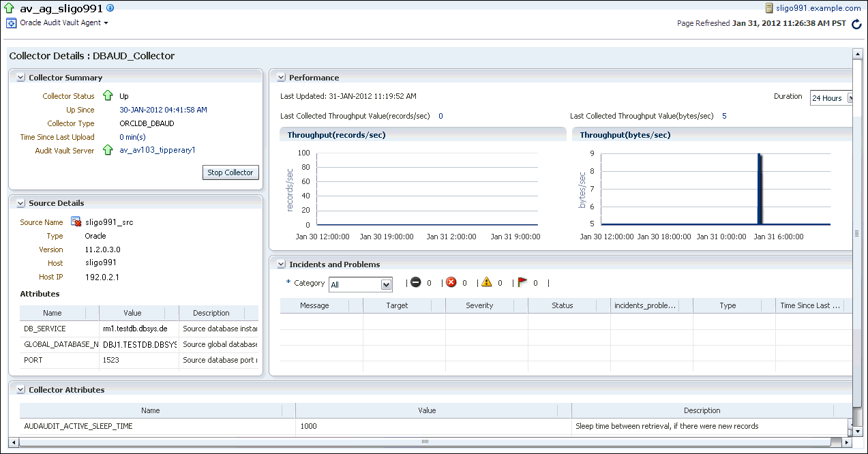
Task: Click the Up Since 30-JAN-2012 04:41:58 AM value
Action: 163,110
